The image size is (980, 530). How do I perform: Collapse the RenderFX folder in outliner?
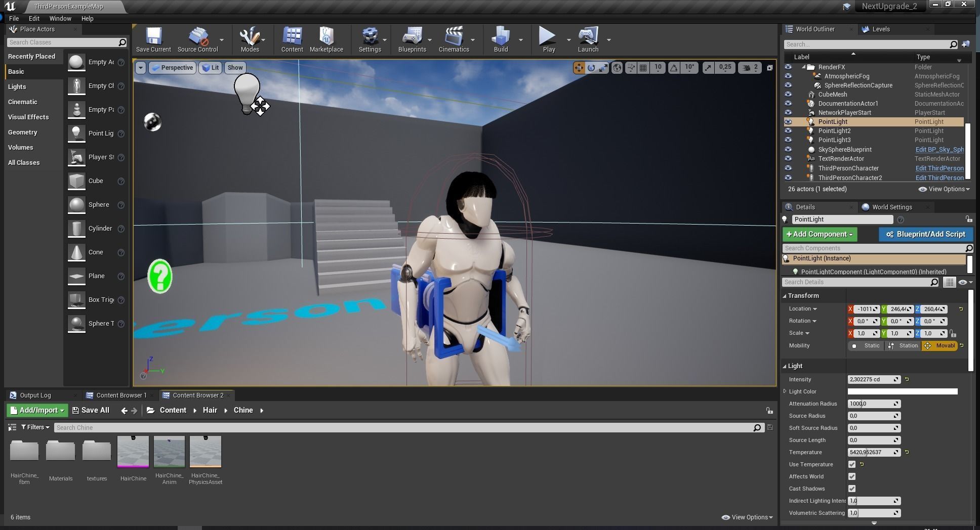[x=803, y=67]
